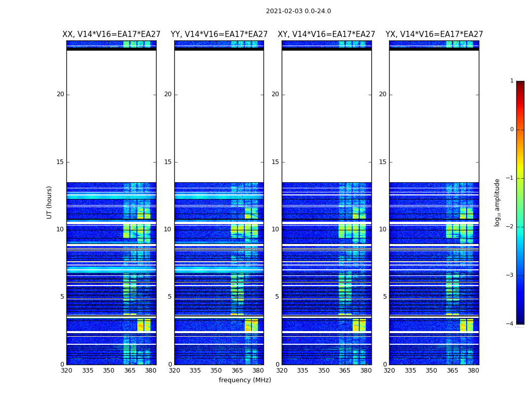532x405 pixels.
Task: Click the frequency (MHz) axis label
Action: 245,380
